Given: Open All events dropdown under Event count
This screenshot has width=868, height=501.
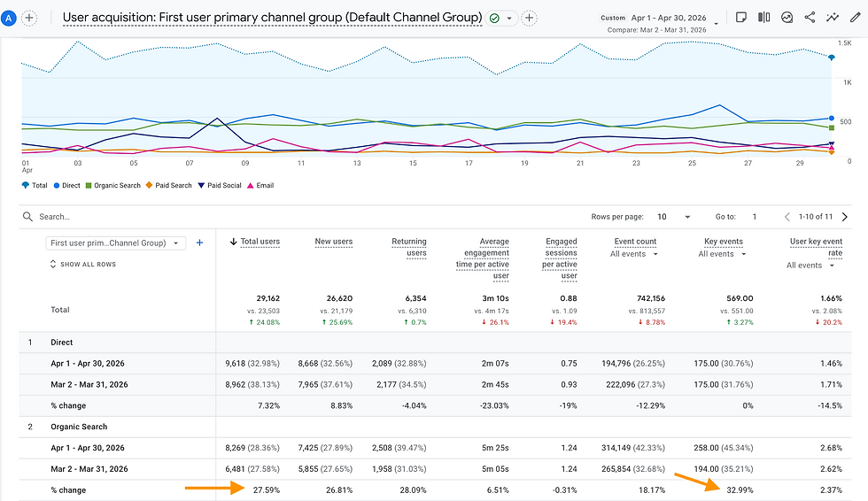Looking at the screenshot, I should click(634, 254).
